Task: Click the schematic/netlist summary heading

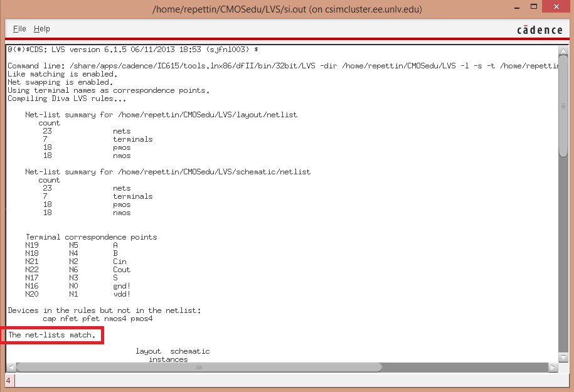Action: click(167, 172)
